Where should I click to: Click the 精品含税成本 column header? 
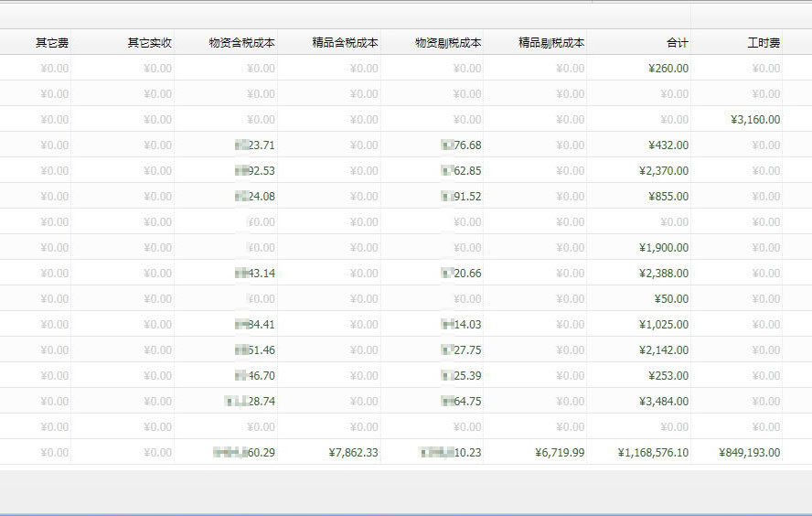tap(345, 42)
